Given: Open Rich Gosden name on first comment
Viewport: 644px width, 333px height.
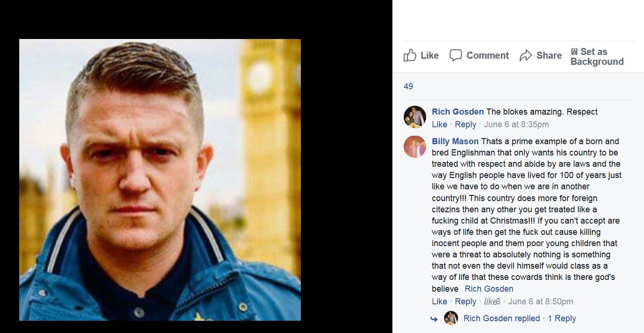Looking at the screenshot, I should tap(458, 112).
